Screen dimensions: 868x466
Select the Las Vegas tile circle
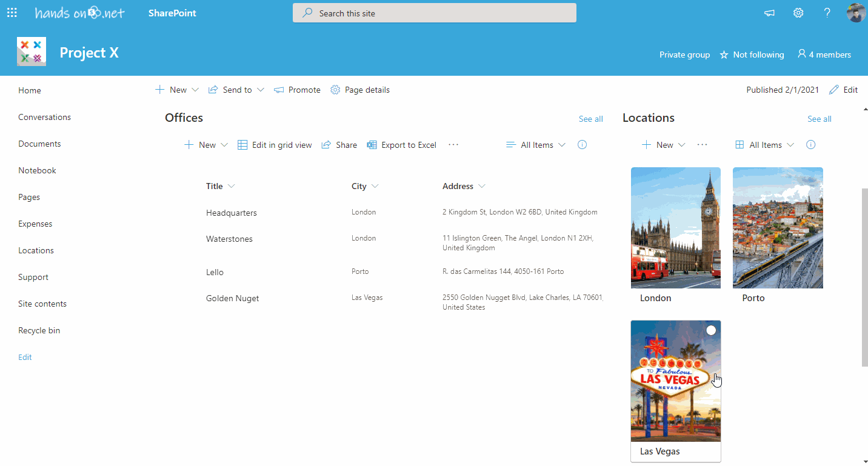coord(711,330)
